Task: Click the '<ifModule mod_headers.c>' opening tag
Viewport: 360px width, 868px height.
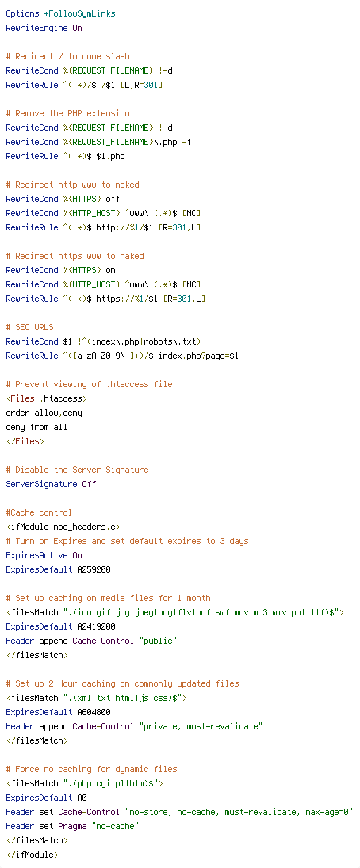Action: tap(63, 527)
